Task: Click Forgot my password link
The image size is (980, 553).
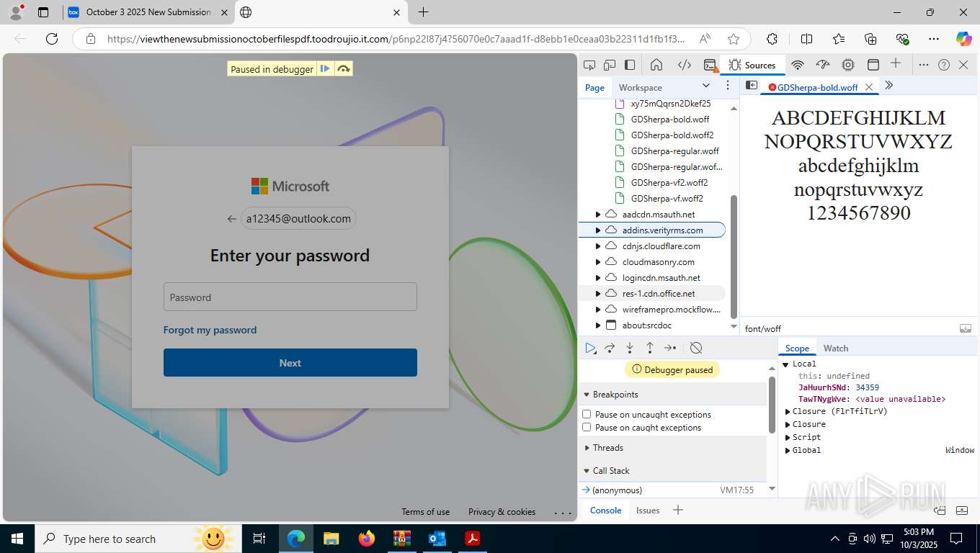Action: [210, 330]
